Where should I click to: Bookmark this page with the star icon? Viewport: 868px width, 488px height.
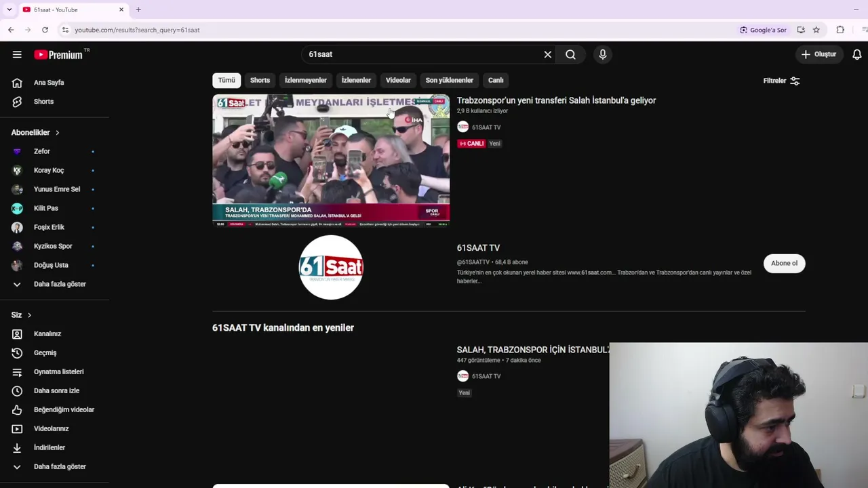pyautogui.click(x=816, y=30)
